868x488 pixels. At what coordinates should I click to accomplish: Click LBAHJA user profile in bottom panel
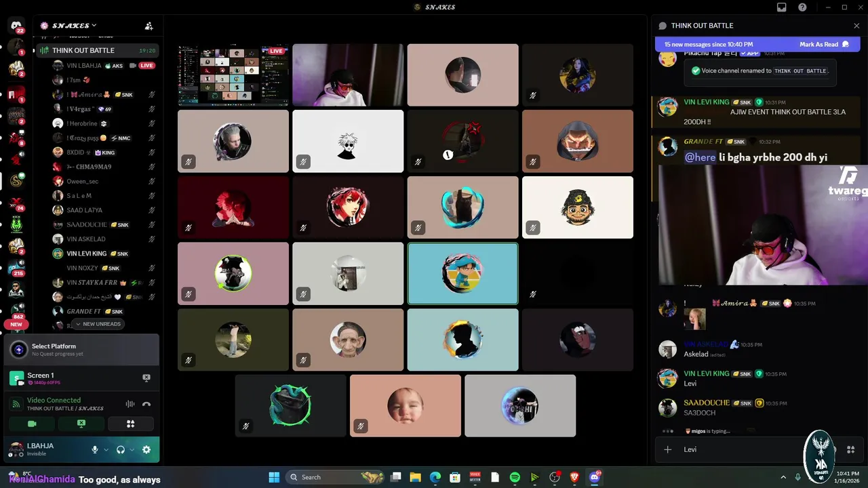[46, 449]
